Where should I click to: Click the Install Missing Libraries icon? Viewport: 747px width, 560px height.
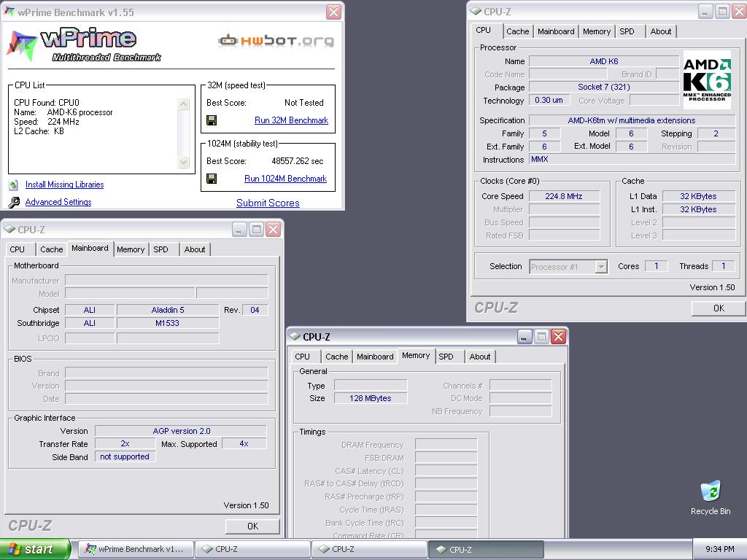click(x=14, y=184)
